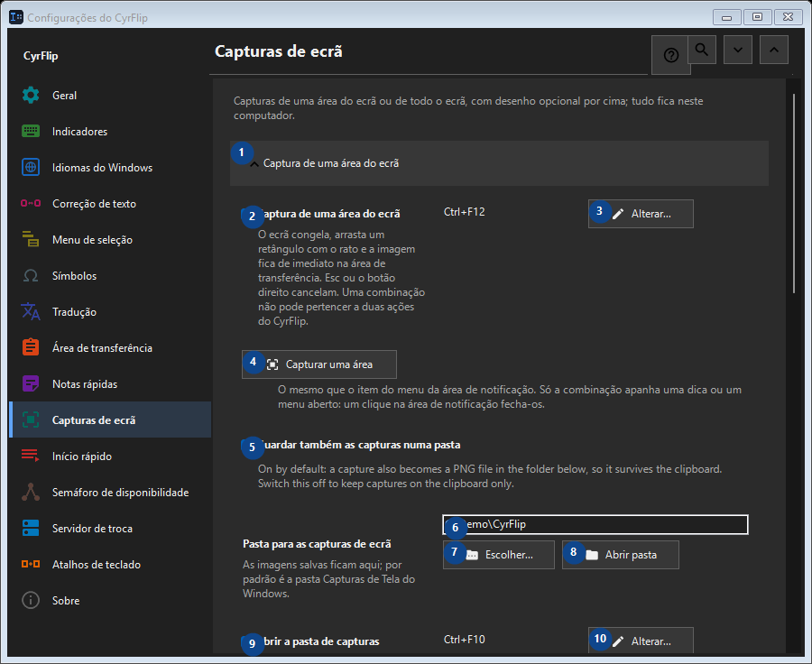
Task: Open the Servidor de troca section
Action: point(110,529)
